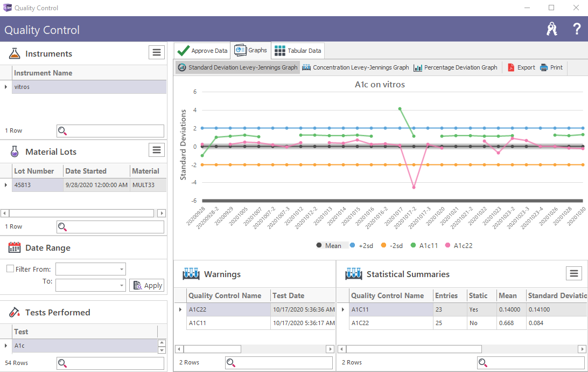Switch to the Tabular Data tab
Image resolution: width=588 pixels, height=372 pixels.
298,51
